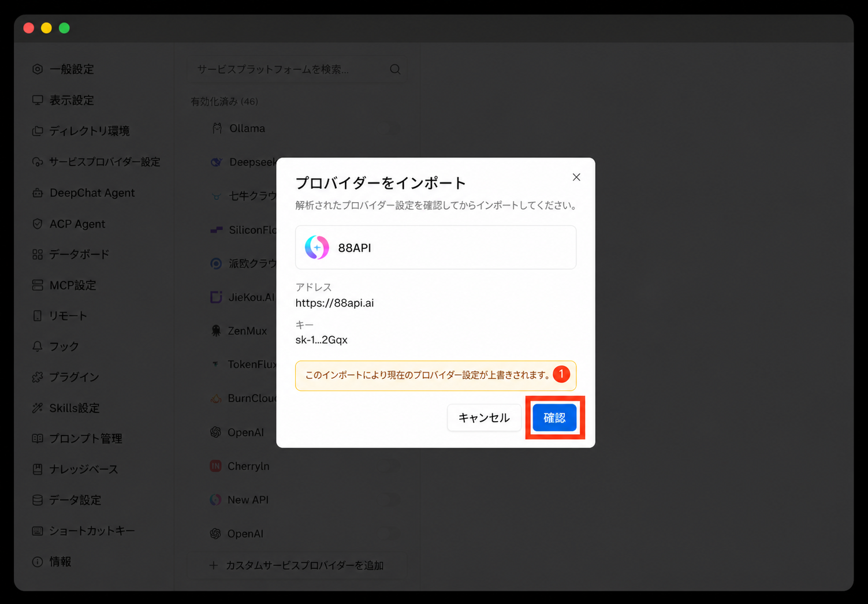Click カスタムサービスプロバイダーを追加 button

click(298, 565)
